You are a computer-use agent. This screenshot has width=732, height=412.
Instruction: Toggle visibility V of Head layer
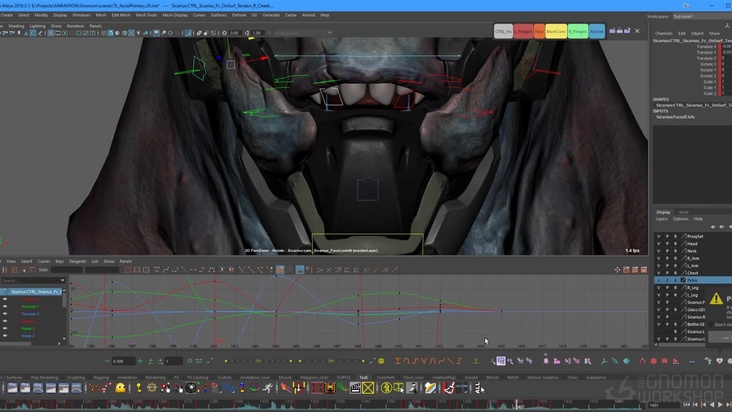click(659, 244)
